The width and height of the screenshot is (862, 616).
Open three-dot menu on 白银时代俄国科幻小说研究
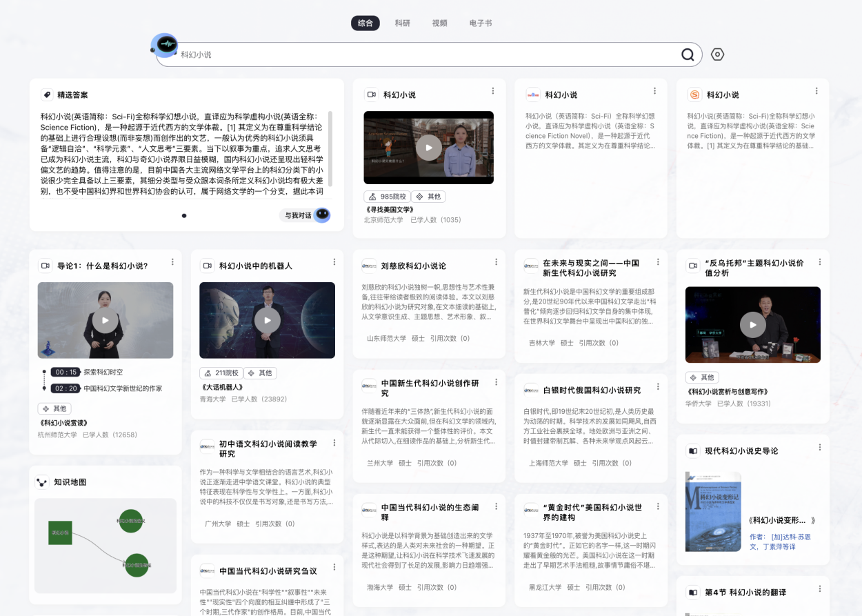(x=658, y=386)
